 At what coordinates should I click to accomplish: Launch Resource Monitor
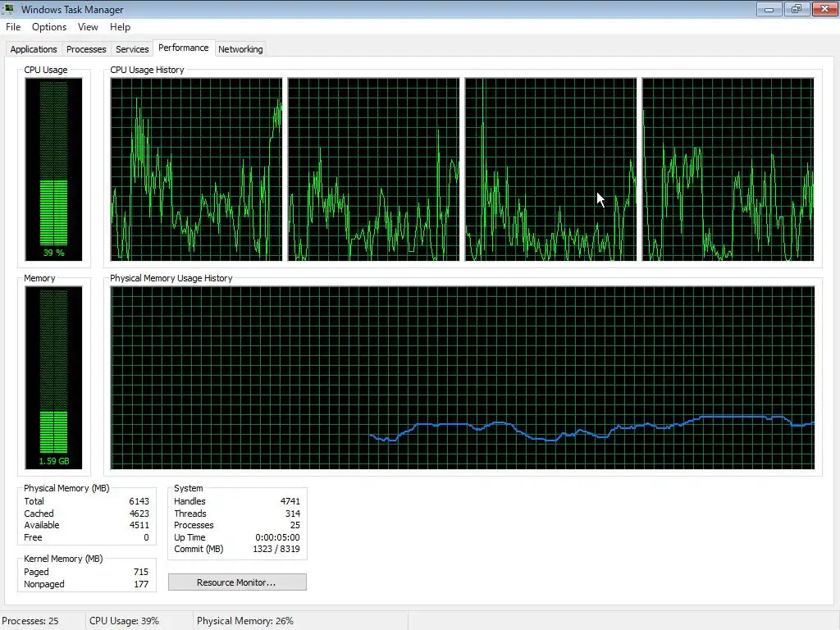(x=237, y=582)
